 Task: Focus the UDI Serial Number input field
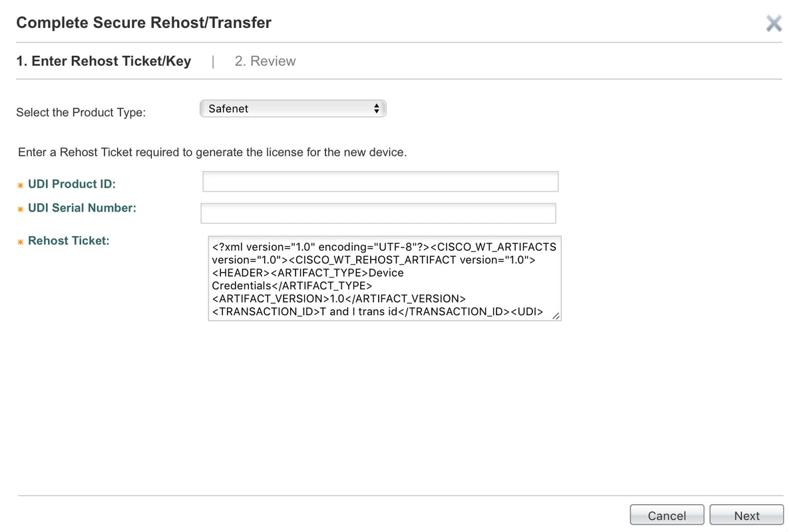click(379, 213)
